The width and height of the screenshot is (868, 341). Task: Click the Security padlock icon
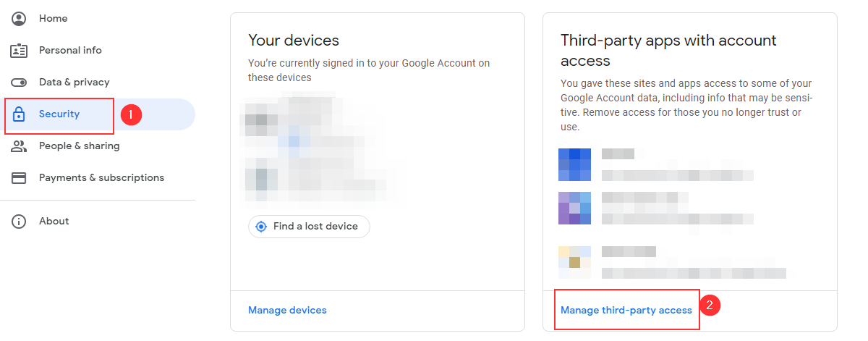pos(19,114)
